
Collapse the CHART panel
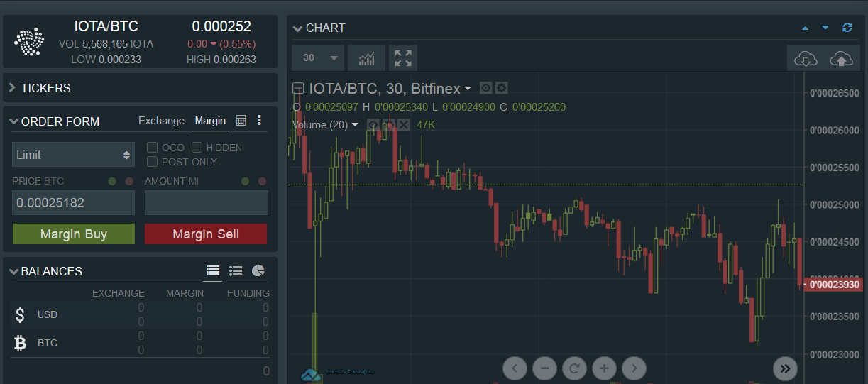point(298,28)
